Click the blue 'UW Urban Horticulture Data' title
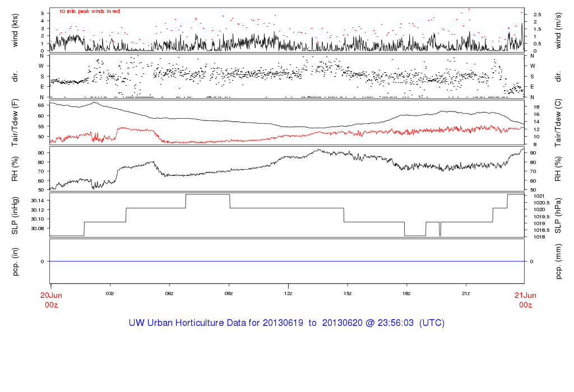The height and width of the screenshot is (392, 574). [286, 323]
